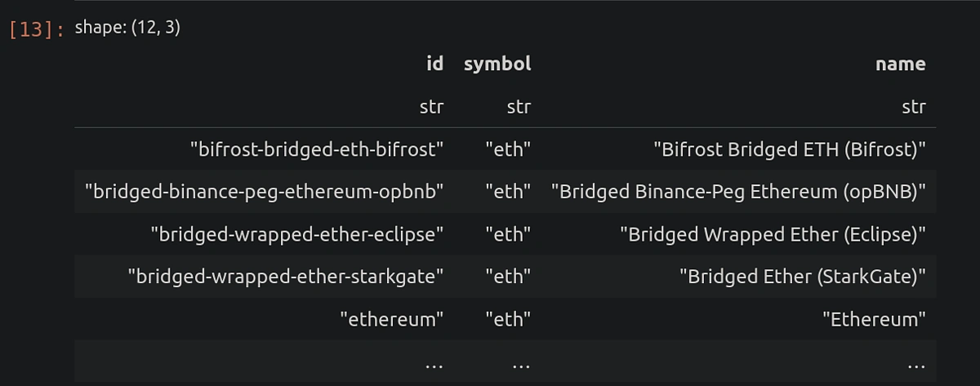The image size is (980, 386).
Task: Click the "Bridged Wrapped Ether (Eclipse)" name cell
Action: (x=773, y=234)
